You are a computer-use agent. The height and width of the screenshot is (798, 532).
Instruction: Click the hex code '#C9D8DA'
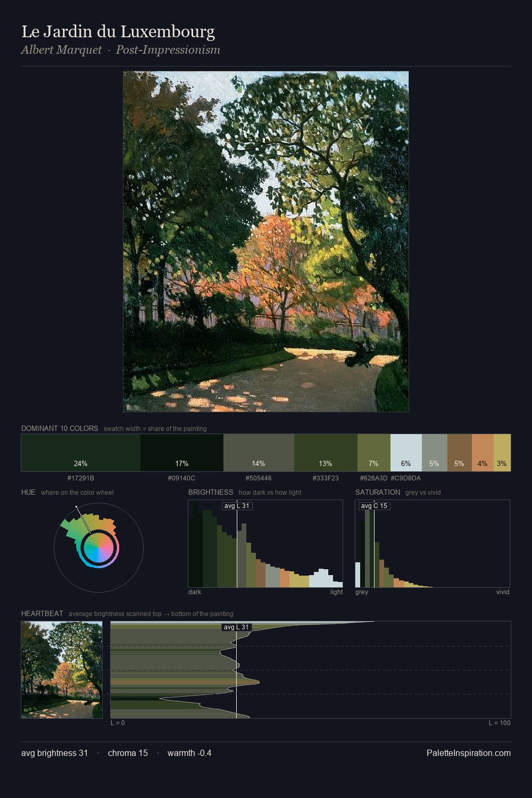tap(406, 478)
